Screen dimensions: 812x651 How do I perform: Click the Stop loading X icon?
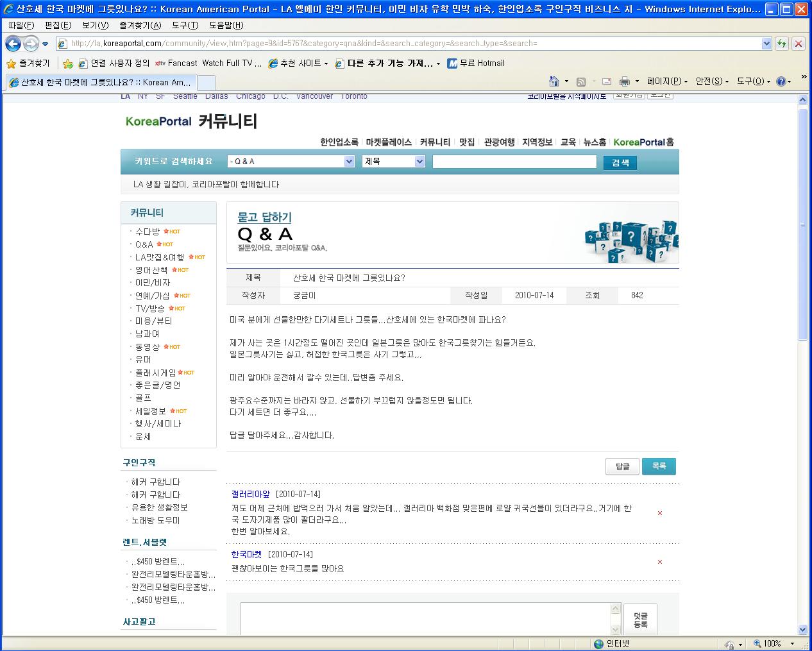[799, 44]
